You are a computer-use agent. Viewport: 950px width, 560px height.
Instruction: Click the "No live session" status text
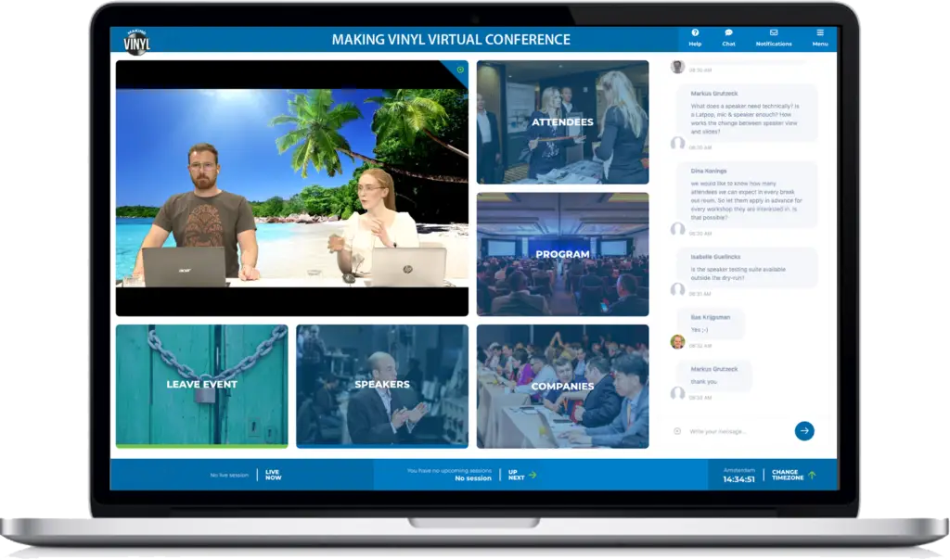(x=229, y=476)
